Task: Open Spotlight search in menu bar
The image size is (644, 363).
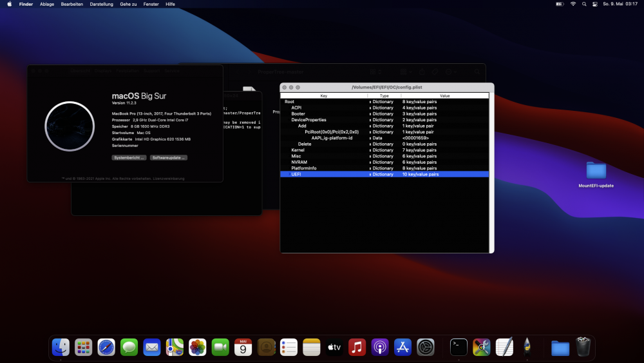Action: [x=584, y=4]
